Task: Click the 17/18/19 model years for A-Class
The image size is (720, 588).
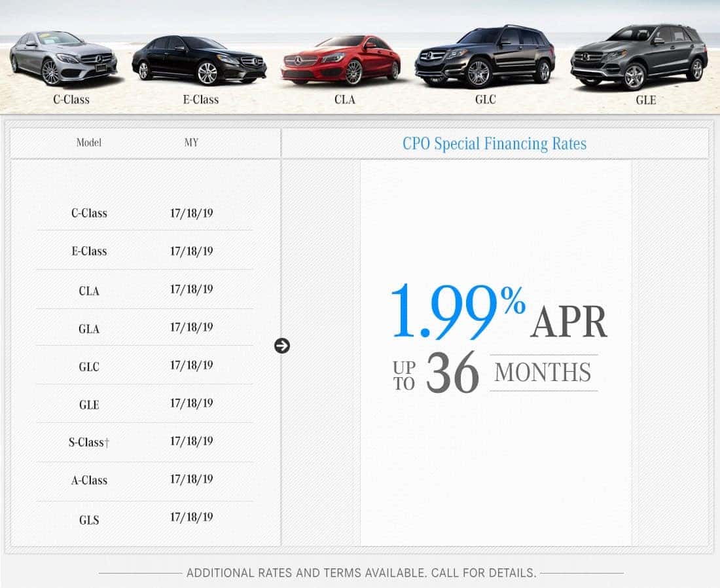Action: pyautogui.click(x=192, y=479)
